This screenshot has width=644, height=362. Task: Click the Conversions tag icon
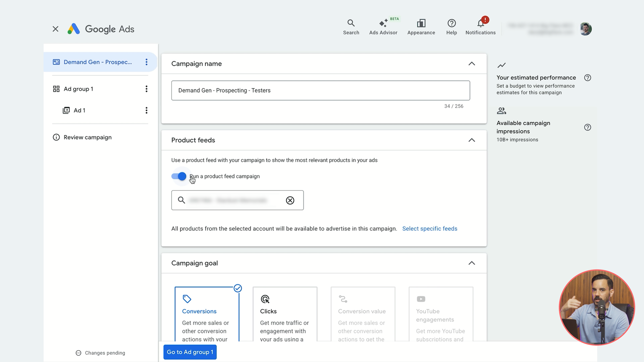tap(187, 299)
